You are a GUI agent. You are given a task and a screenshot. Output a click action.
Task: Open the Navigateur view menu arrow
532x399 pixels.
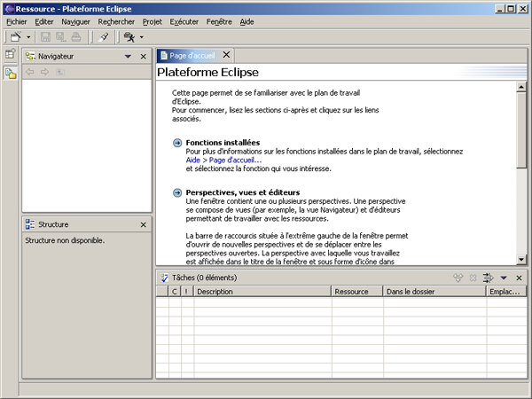(x=127, y=57)
